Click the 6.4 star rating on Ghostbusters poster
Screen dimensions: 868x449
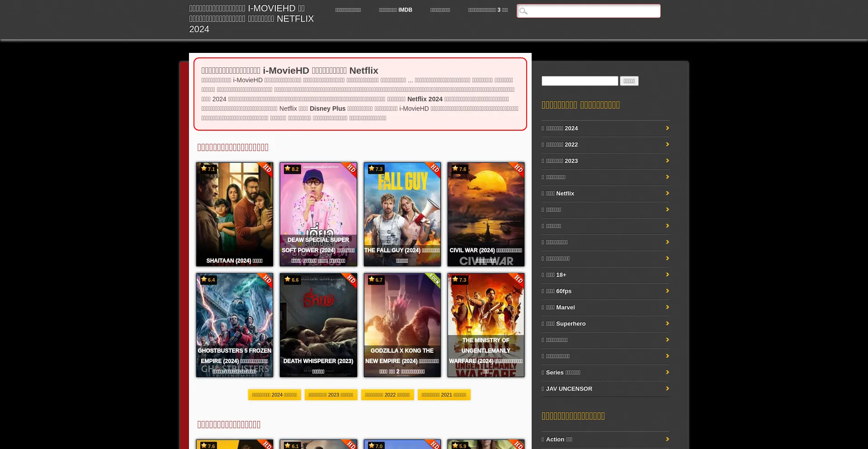pos(208,279)
